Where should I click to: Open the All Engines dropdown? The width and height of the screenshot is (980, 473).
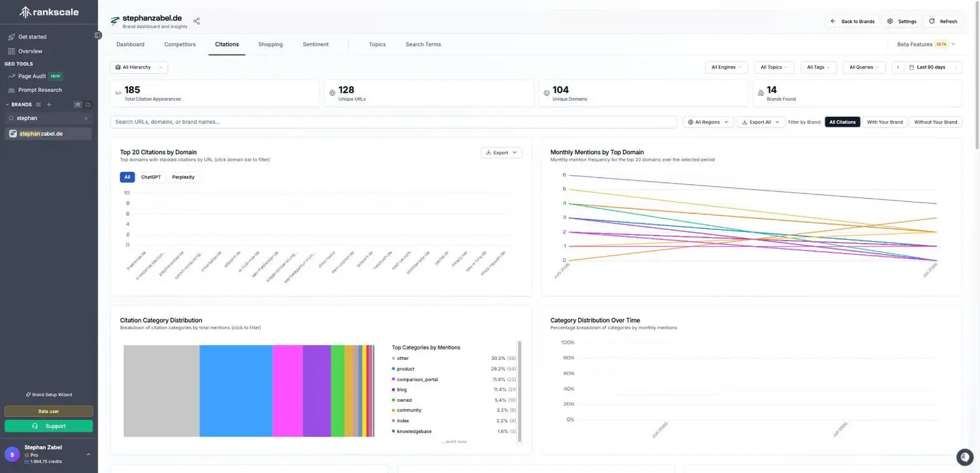[x=727, y=67]
